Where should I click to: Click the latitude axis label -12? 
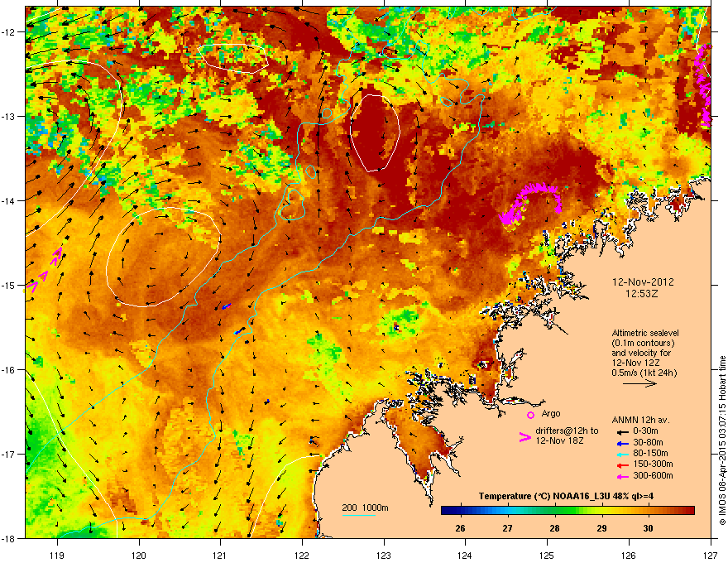pos(8,31)
